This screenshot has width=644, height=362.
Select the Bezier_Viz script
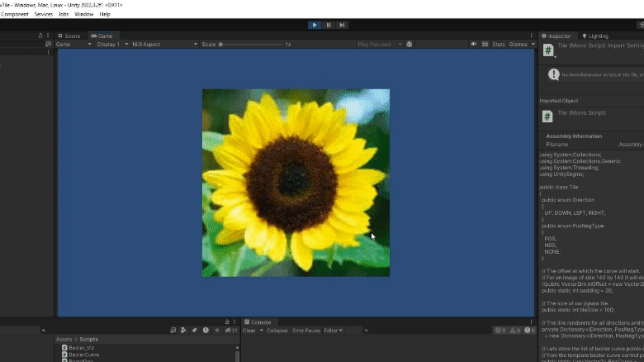point(78,348)
